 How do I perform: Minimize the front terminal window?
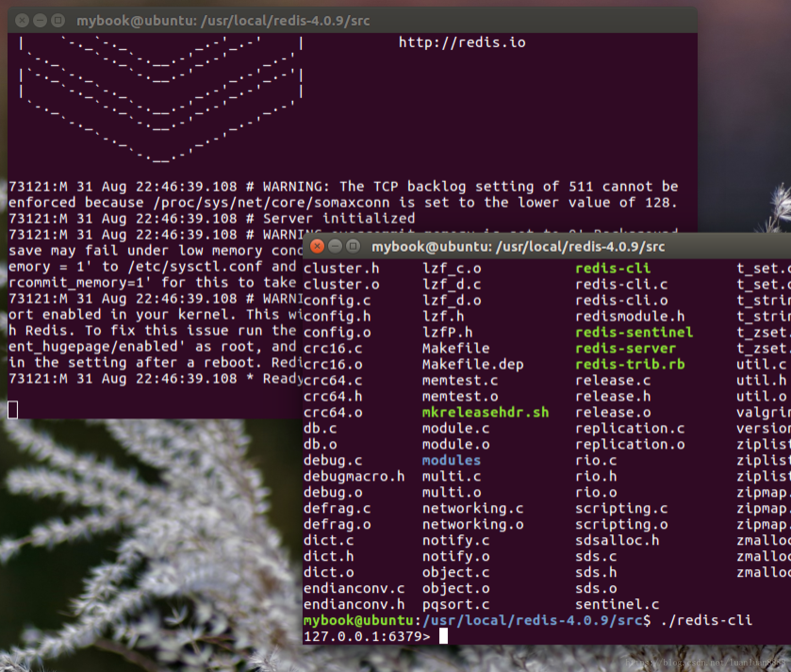click(335, 246)
